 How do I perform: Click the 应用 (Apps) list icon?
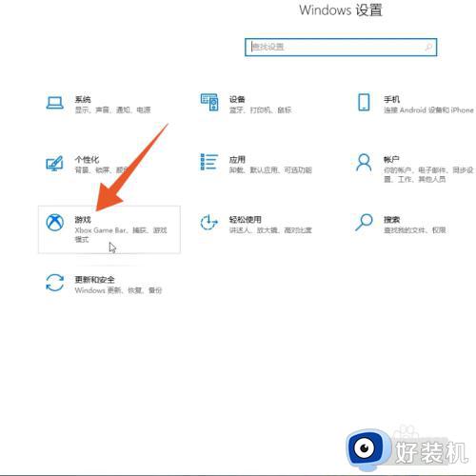209,162
